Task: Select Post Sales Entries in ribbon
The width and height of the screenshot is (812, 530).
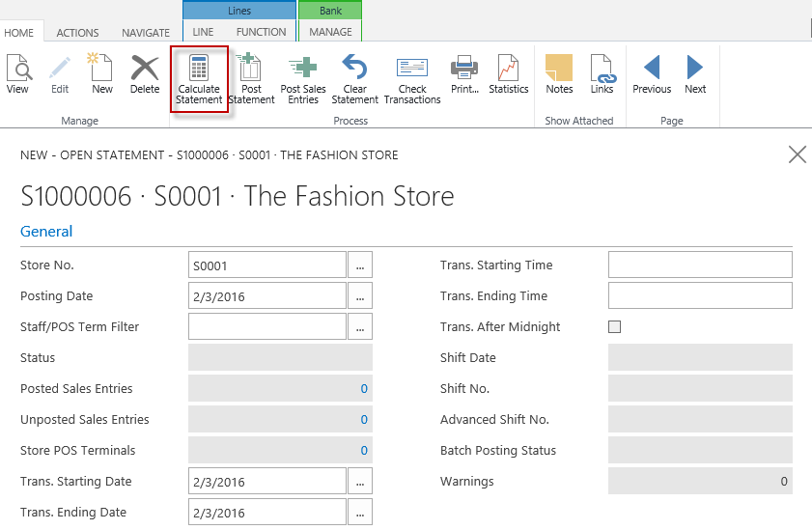Action: (303, 77)
